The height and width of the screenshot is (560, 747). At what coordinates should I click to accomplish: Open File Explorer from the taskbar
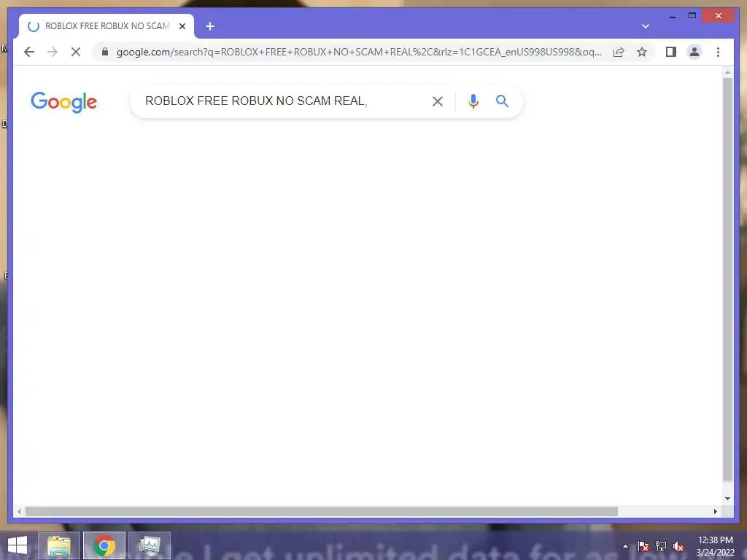pyautogui.click(x=59, y=545)
